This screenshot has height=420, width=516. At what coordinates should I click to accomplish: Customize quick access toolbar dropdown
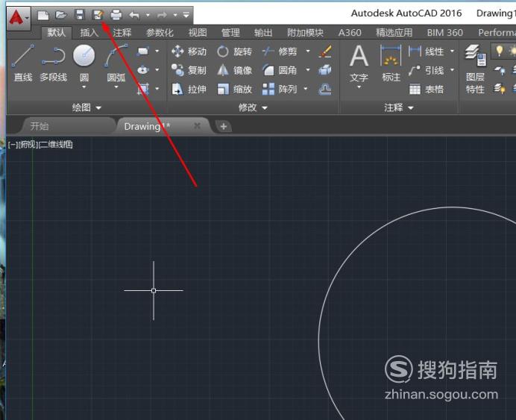(x=186, y=15)
